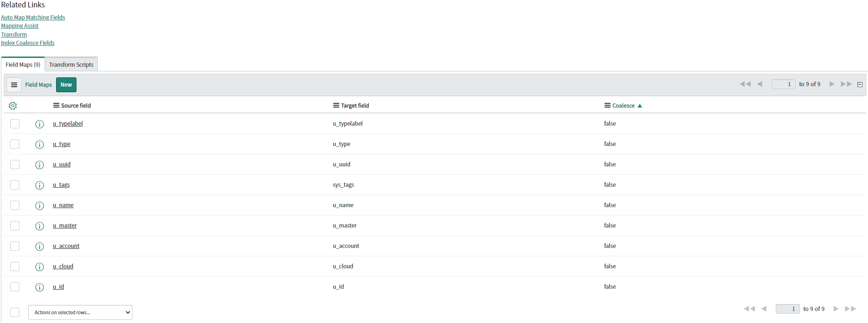Click the New field map button
This screenshot has height=323, width=868.
click(x=66, y=85)
